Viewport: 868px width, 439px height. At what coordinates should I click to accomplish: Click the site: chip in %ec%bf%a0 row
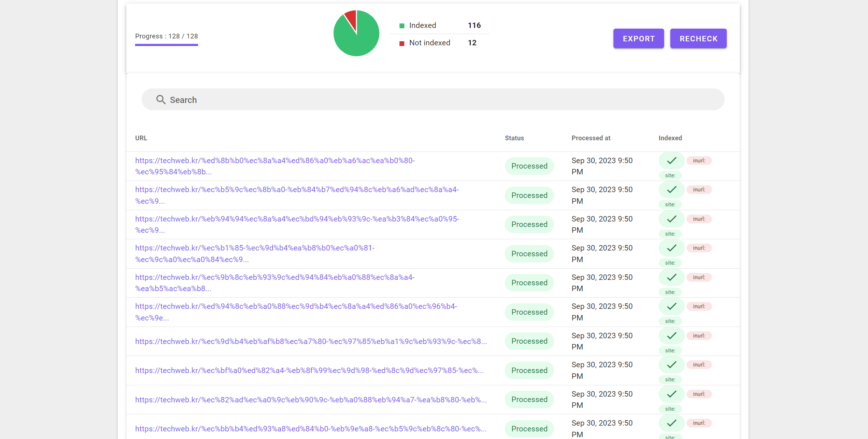tap(670, 380)
